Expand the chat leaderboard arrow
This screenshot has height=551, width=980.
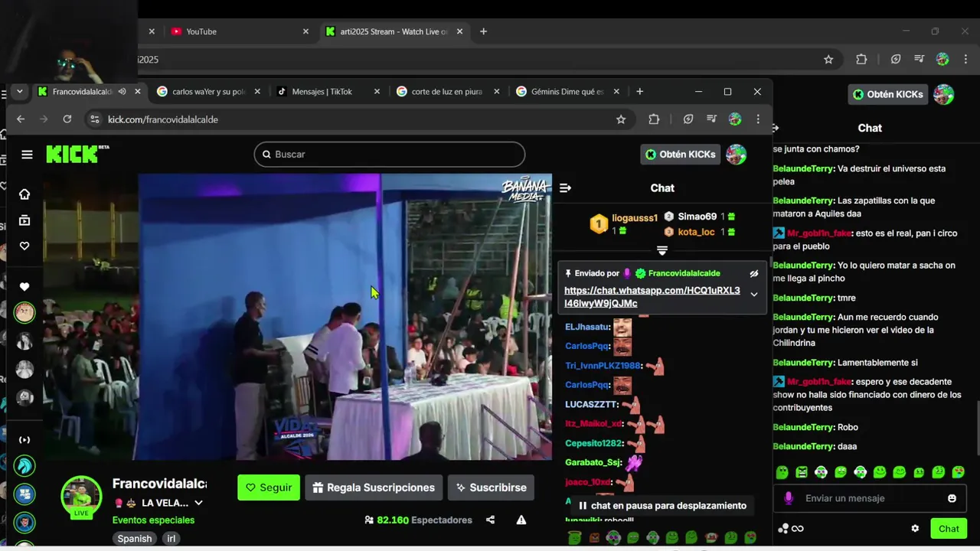pyautogui.click(x=662, y=250)
